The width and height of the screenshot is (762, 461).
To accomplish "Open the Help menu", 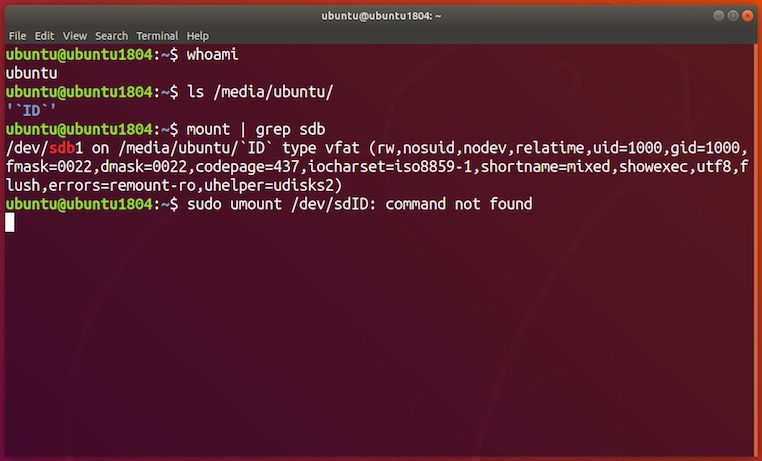I will coord(197,36).
